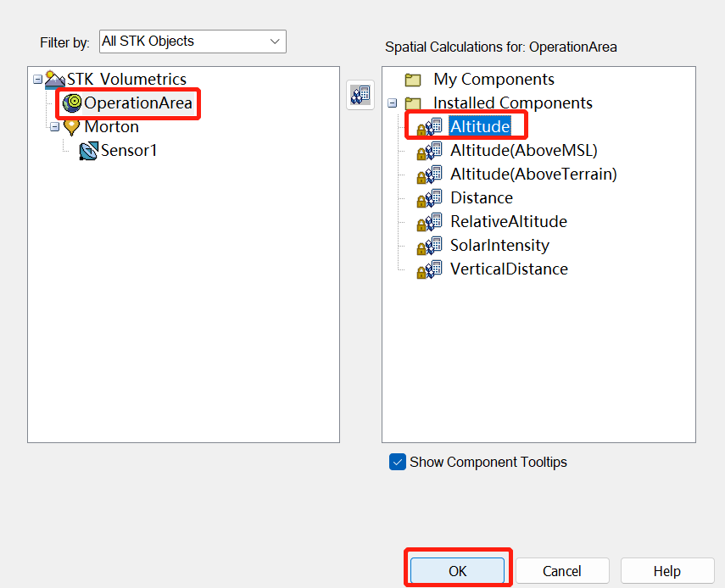
Task: Select Altitude(AboveTerrain) in the list
Action: click(533, 175)
